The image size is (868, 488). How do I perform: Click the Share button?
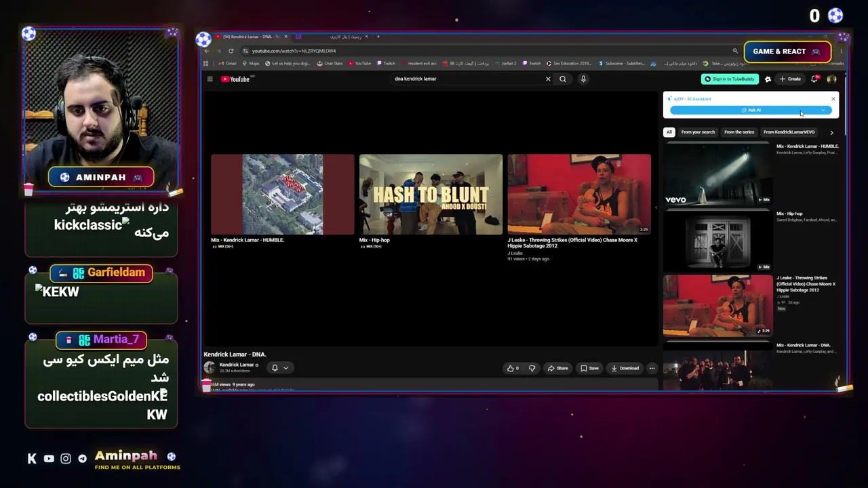(558, 368)
